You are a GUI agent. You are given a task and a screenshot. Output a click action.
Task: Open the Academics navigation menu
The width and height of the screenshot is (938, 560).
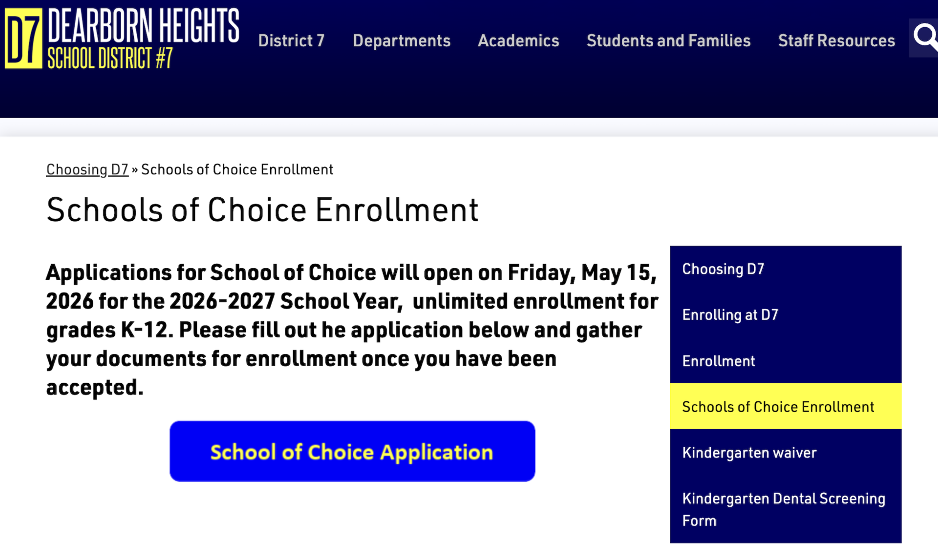pyautogui.click(x=518, y=41)
